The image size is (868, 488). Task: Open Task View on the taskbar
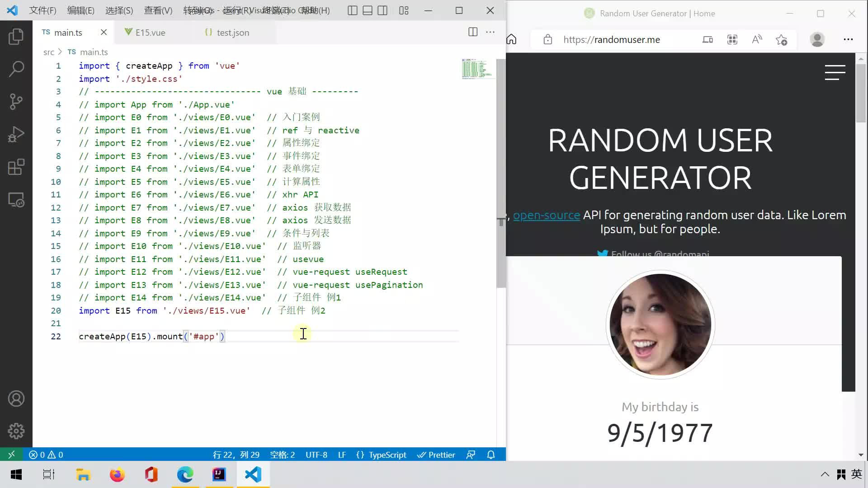49,474
